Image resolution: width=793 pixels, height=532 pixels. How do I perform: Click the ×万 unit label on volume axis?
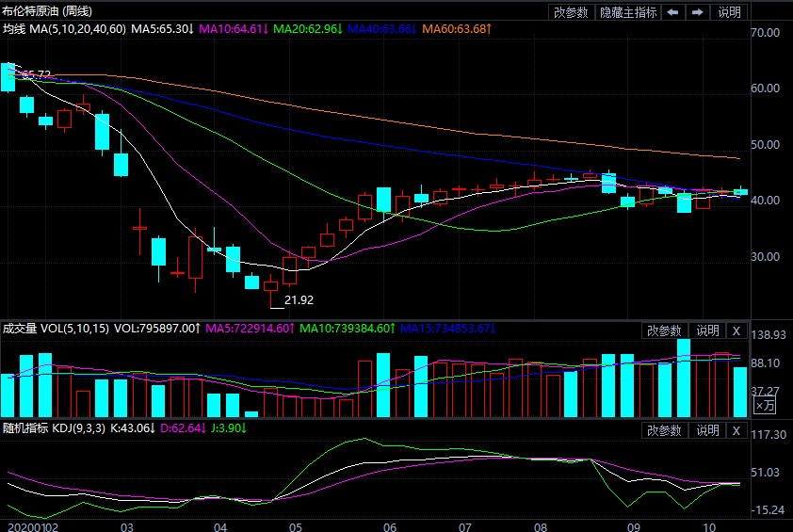coord(766,406)
